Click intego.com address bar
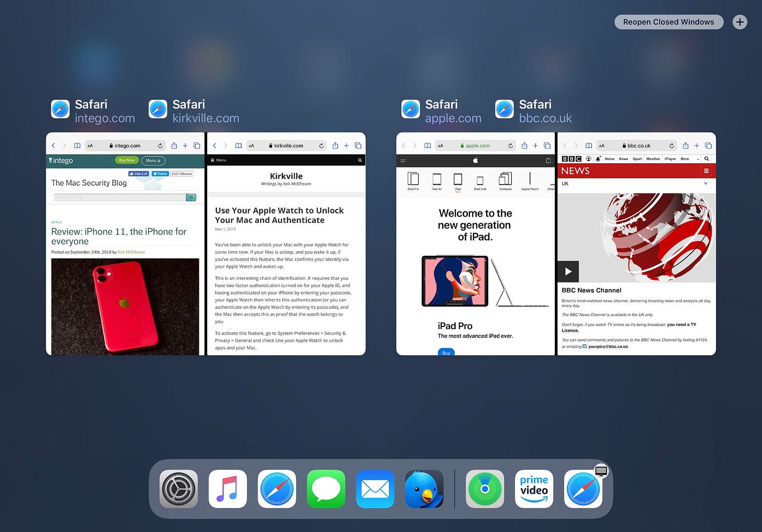This screenshot has width=762, height=532. (125, 146)
